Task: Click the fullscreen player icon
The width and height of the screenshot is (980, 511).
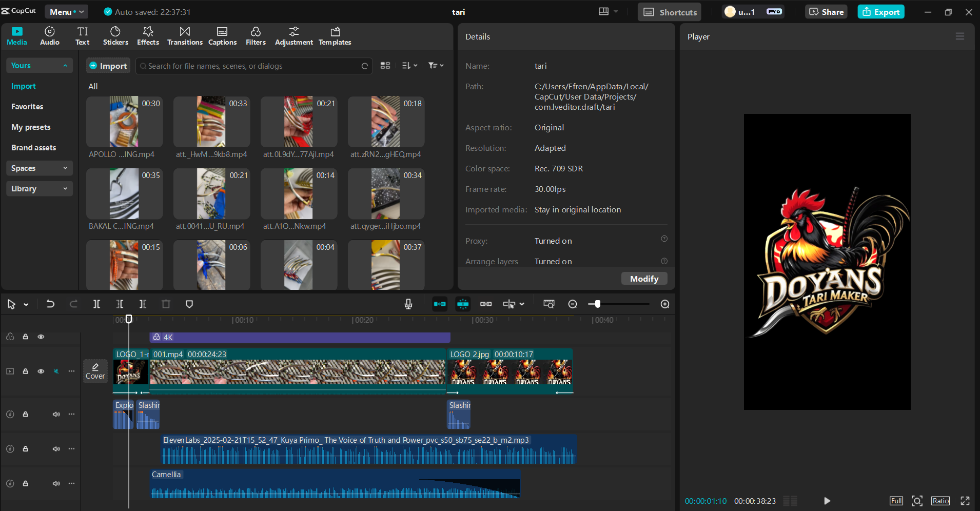Action: (x=965, y=501)
